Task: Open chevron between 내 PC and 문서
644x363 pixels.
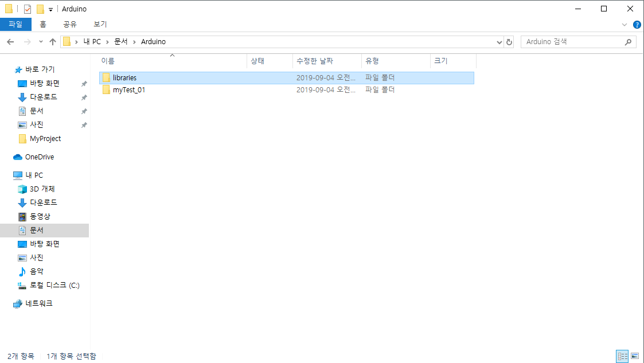Action: [x=107, y=42]
